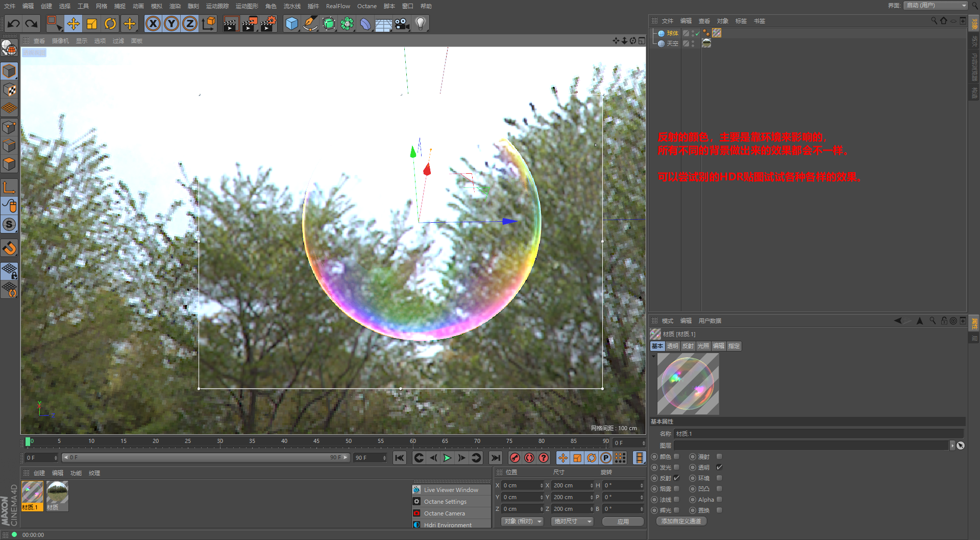Select the 材质.1 bubble material thumbnail
Screen dimensions: 980x540
tap(32, 496)
